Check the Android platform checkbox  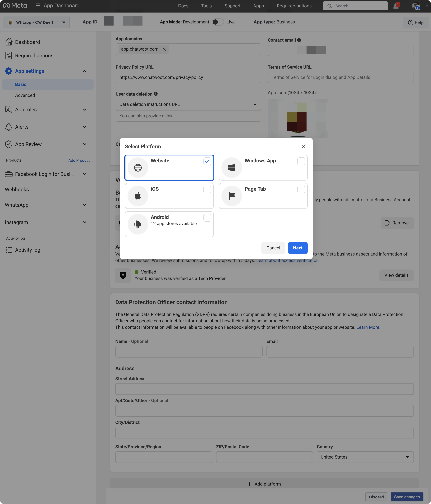207,218
